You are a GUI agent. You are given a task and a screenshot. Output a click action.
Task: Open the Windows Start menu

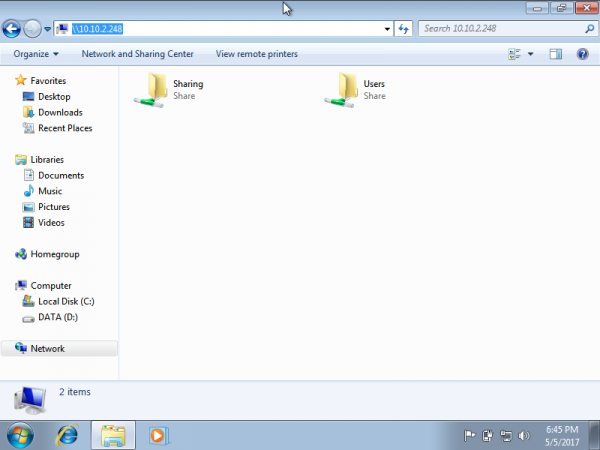[20, 435]
